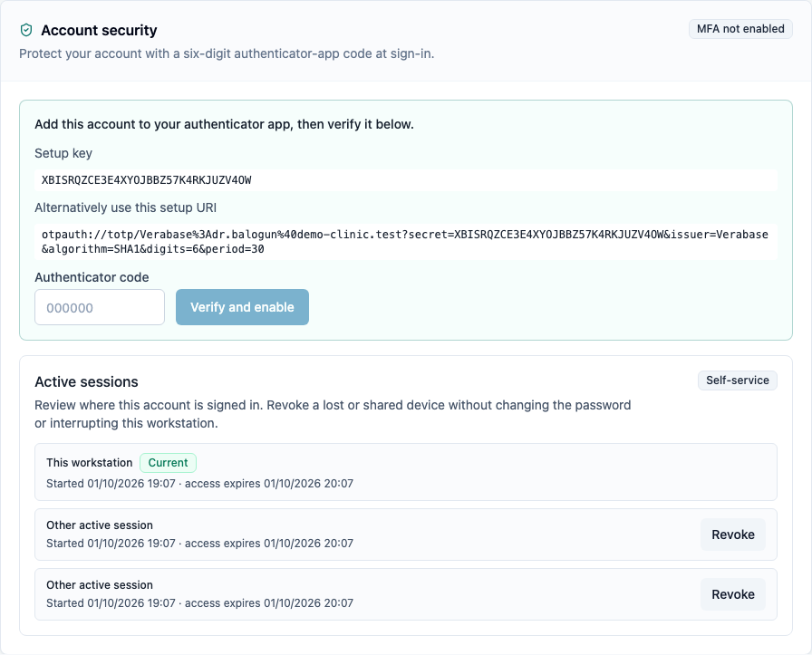Viewport: 812px width, 655px height.
Task: Click the Setup key value field
Action: tap(405, 180)
